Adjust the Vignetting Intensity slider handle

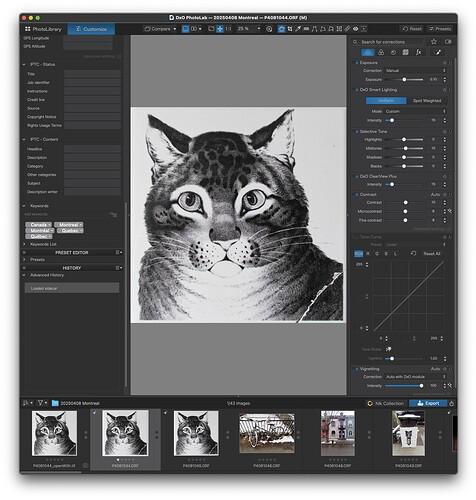tap(421, 386)
